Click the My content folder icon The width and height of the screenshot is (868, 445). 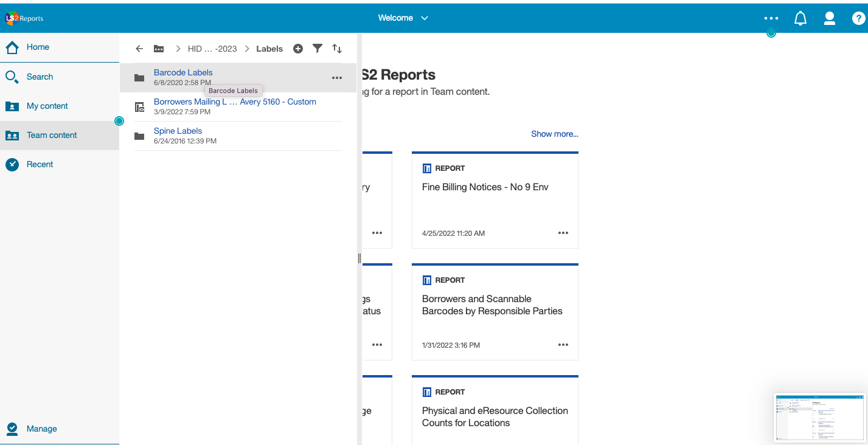(x=12, y=106)
